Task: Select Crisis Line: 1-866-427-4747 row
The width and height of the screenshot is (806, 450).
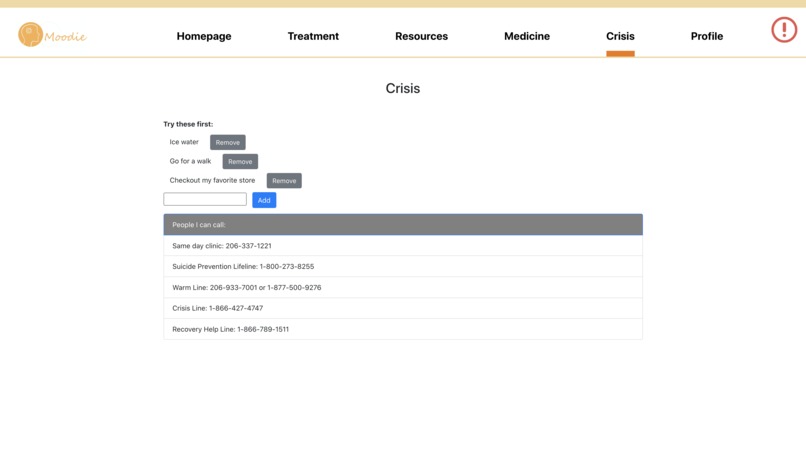Action: tap(403, 308)
